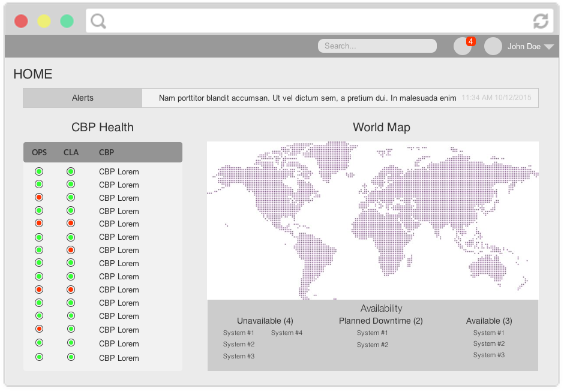
Task: Click the Unavailable (4) heading
Action: 265,321
